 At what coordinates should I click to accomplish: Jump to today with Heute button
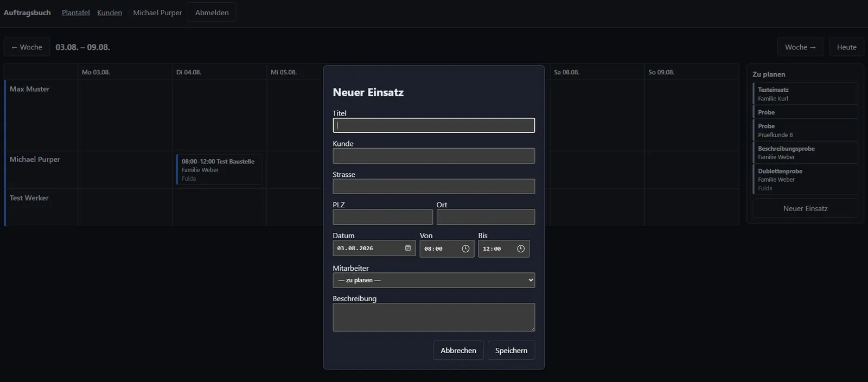coord(846,47)
